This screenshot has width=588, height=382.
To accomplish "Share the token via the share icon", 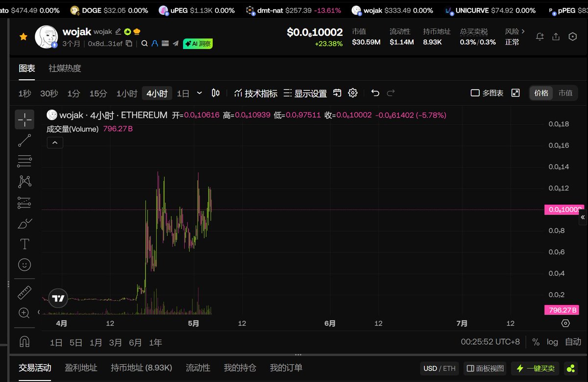I will [x=556, y=37].
